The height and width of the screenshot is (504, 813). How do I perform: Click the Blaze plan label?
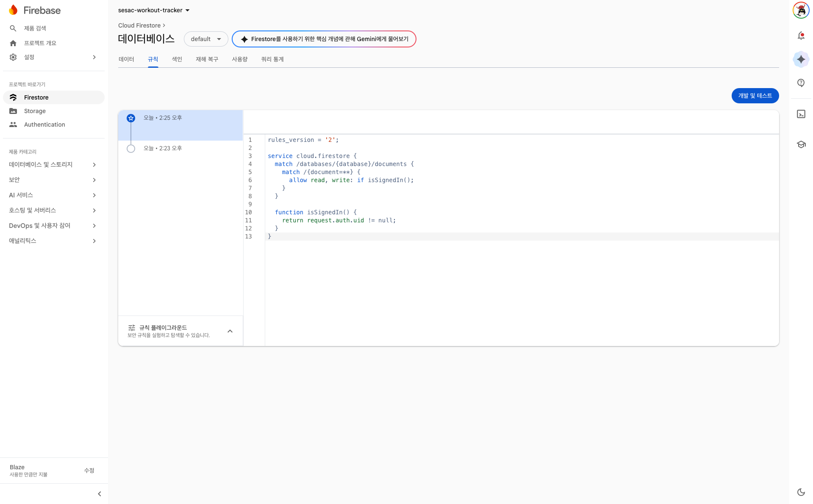tap(17, 467)
